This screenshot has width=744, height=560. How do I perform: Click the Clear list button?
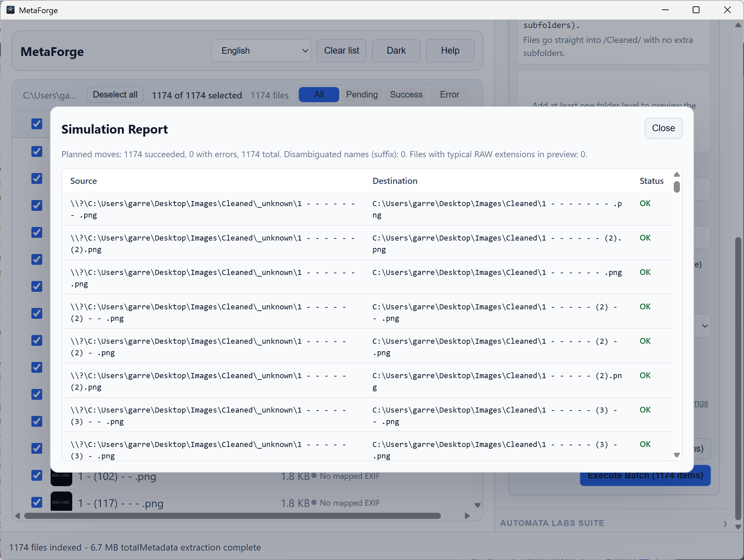(341, 51)
